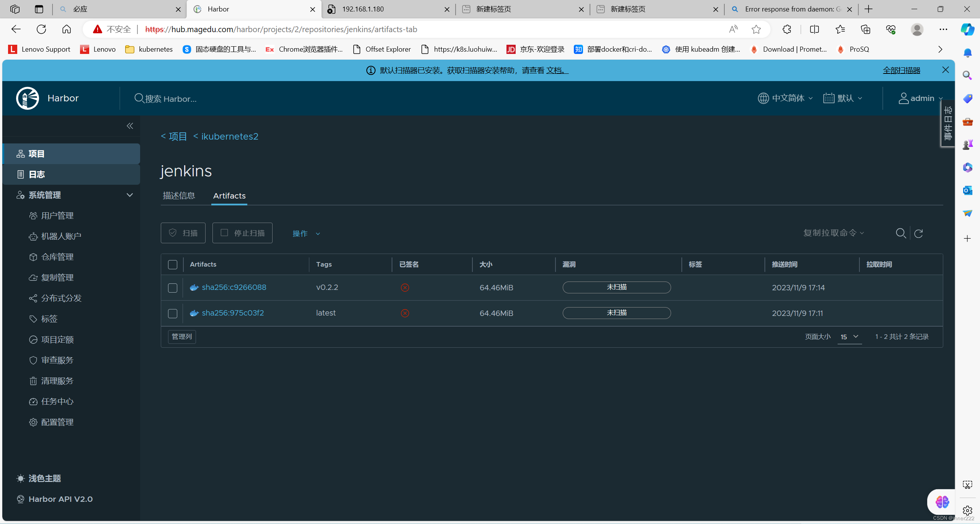Open 机器人账户 sidebar item
980x524 pixels.
click(61, 236)
